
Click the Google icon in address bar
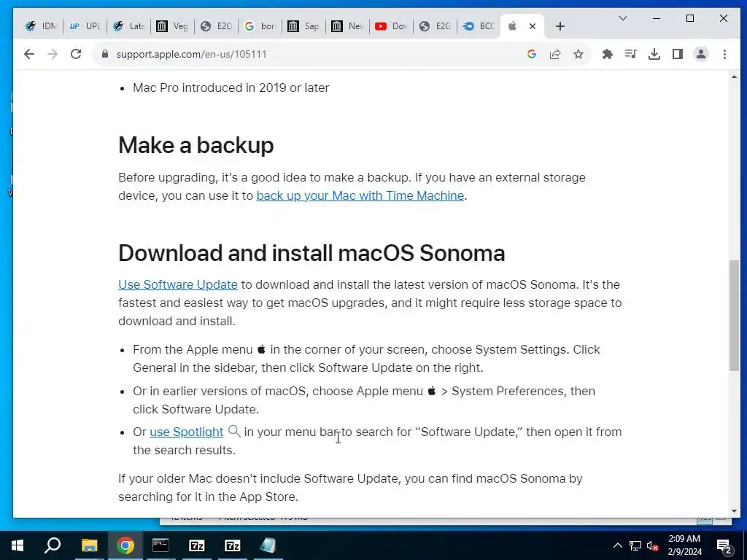(x=532, y=54)
